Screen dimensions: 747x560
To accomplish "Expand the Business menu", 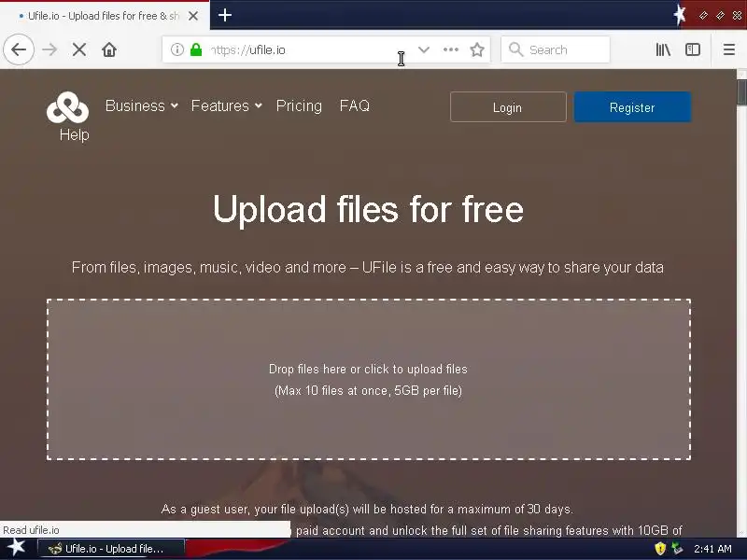I will [142, 105].
